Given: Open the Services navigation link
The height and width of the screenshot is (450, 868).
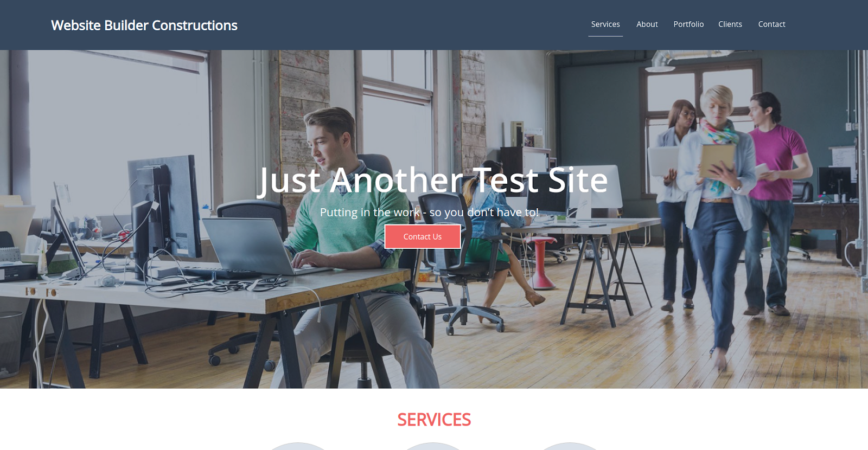Looking at the screenshot, I should (x=605, y=24).
